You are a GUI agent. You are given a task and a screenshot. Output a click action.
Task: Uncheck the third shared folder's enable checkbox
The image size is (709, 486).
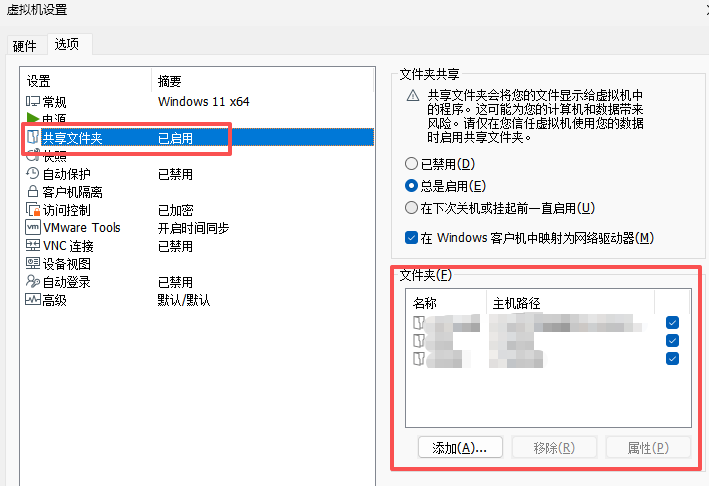pos(672,359)
